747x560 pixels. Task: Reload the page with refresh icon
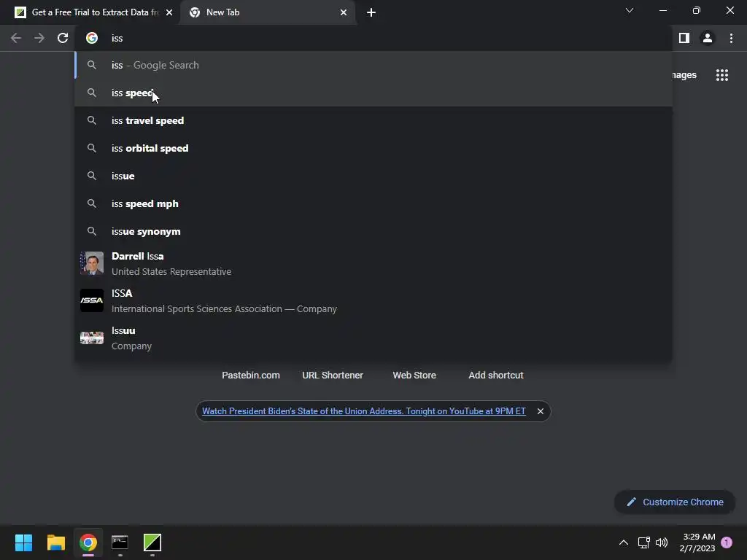[x=63, y=38]
